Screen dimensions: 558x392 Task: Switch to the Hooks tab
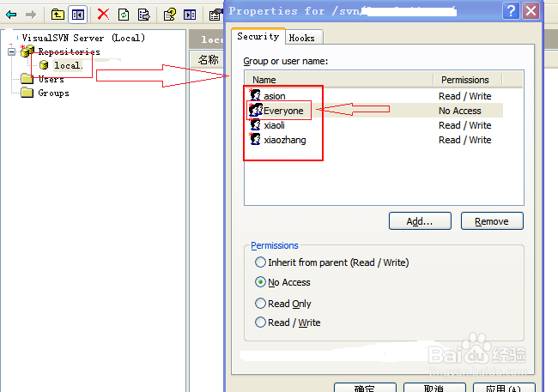(302, 38)
